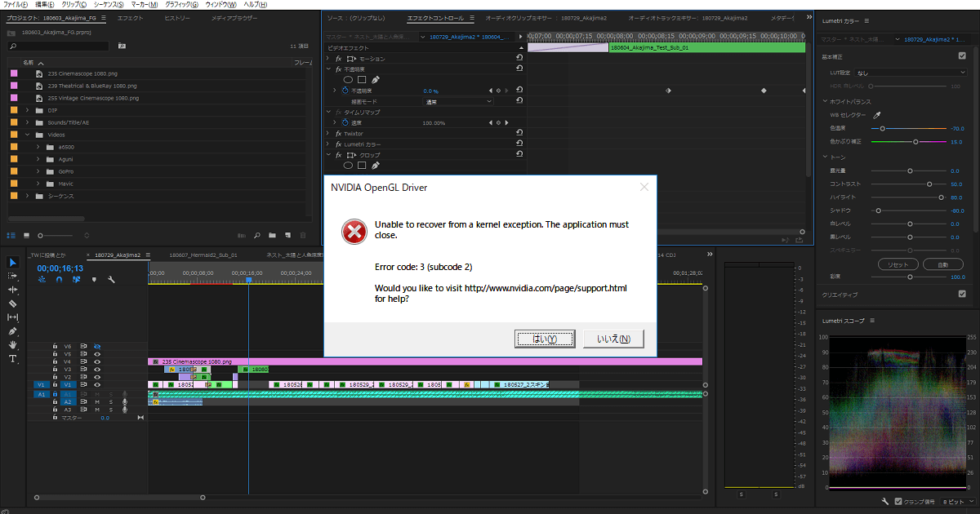
Task: Switch to Effects tab in Project panel
Action: [x=130, y=17]
